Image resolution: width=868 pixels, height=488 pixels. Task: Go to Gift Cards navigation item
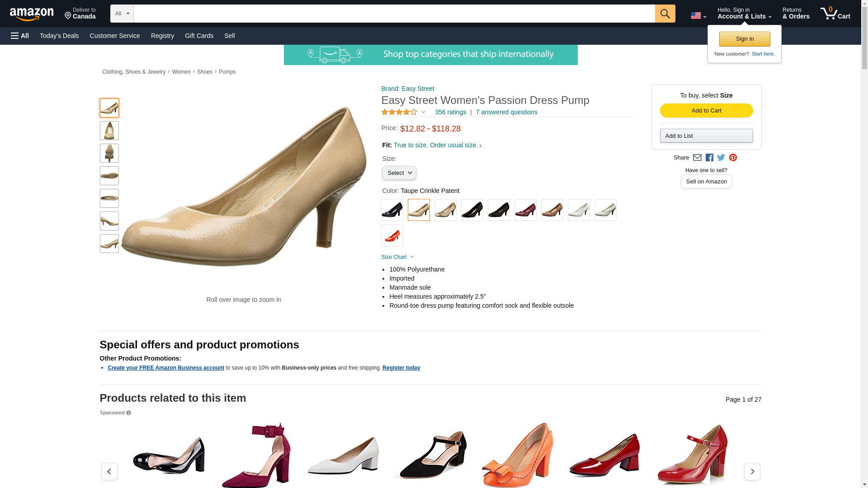tap(199, 36)
